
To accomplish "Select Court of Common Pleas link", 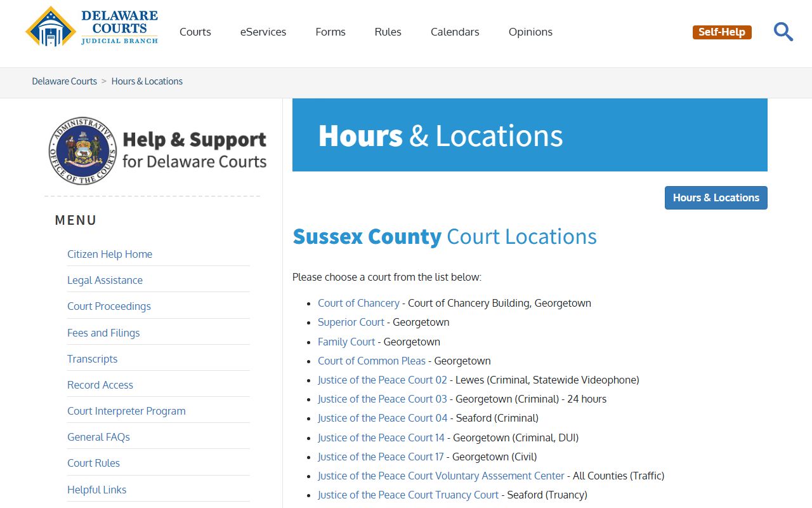I will (x=372, y=361).
